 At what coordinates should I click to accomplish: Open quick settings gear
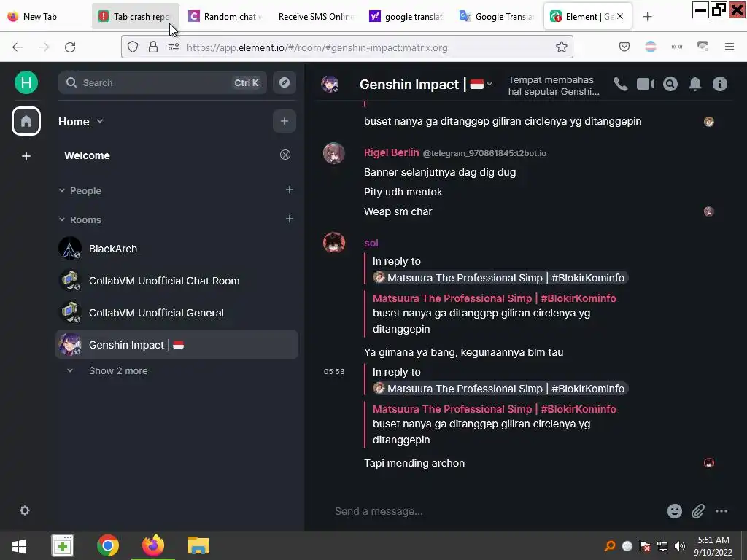pyautogui.click(x=25, y=510)
